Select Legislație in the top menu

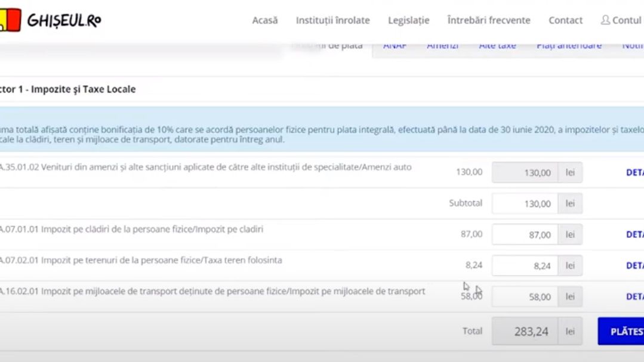click(x=408, y=20)
